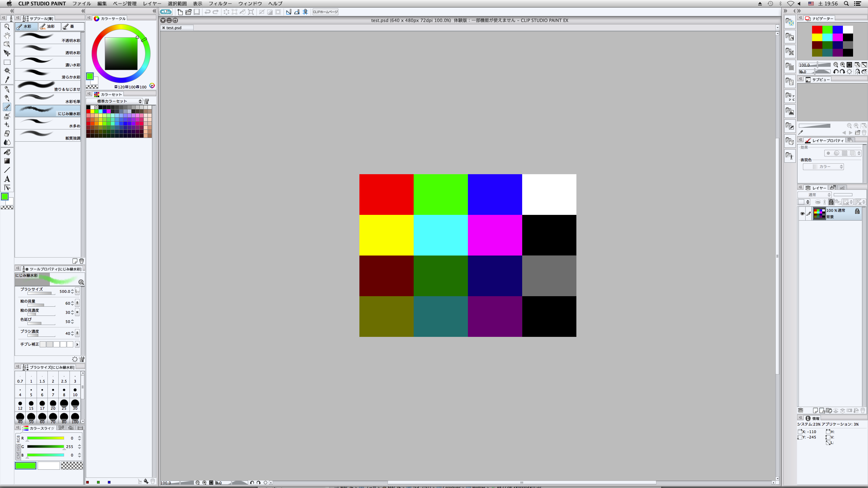Select the Text tool
The height and width of the screenshot is (488, 868).
click(7, 179)
